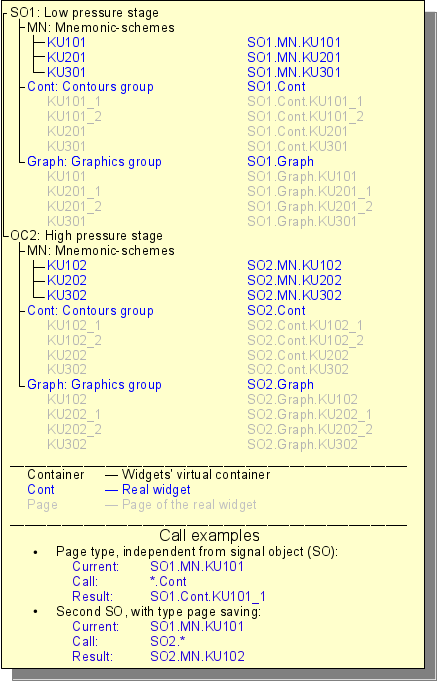437x681 pixels.
Task: Select the blue 'SO2.Graph' address
Action: pyautogui.click(x=281, y=384)
